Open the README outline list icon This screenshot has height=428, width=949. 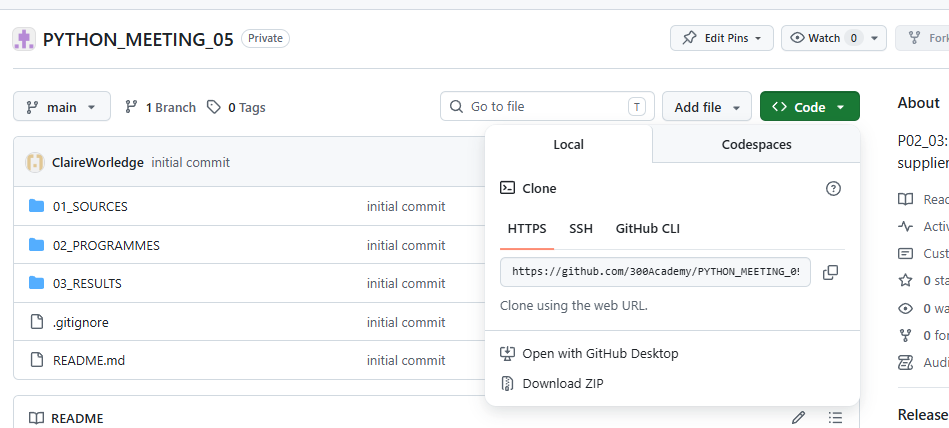pos(835,417)
